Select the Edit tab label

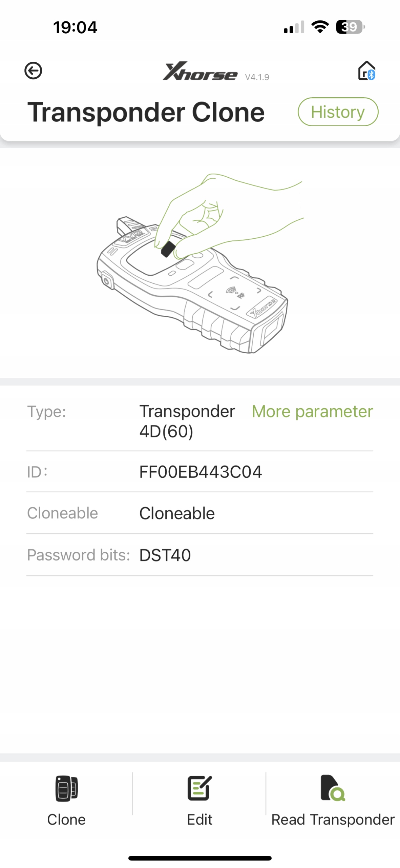199,820
